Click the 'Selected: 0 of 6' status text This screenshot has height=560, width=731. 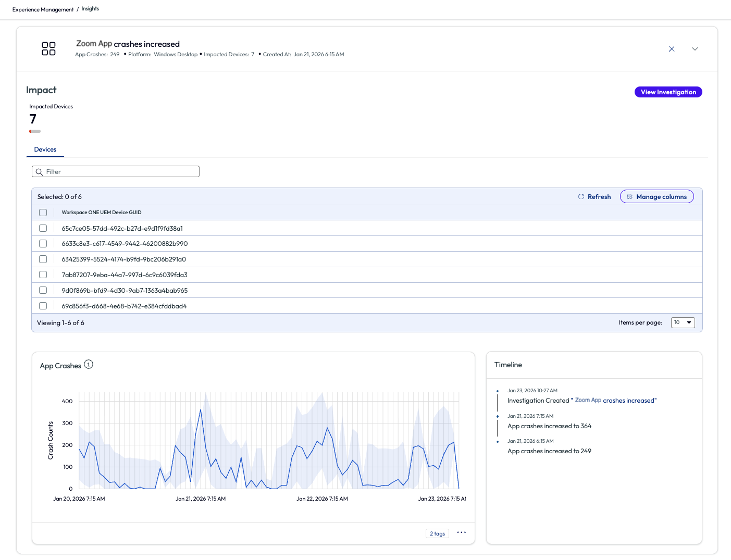tap(59, 197)
